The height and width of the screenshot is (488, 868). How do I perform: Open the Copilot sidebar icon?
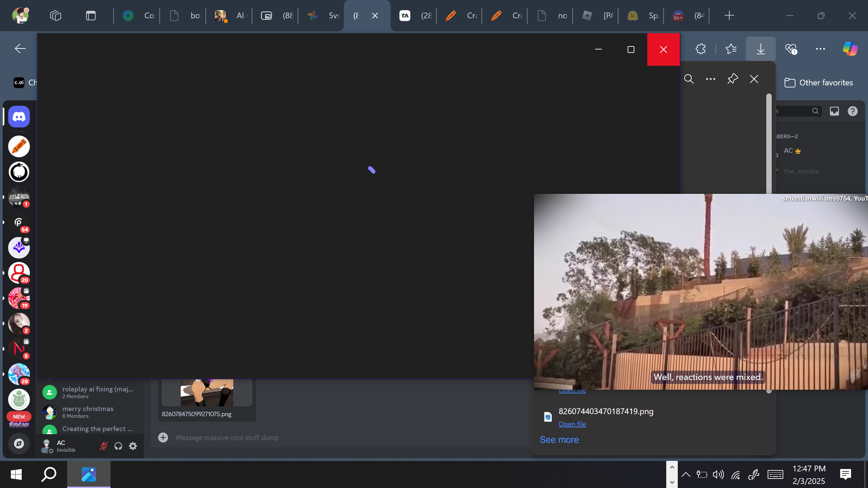pos(850,49)
